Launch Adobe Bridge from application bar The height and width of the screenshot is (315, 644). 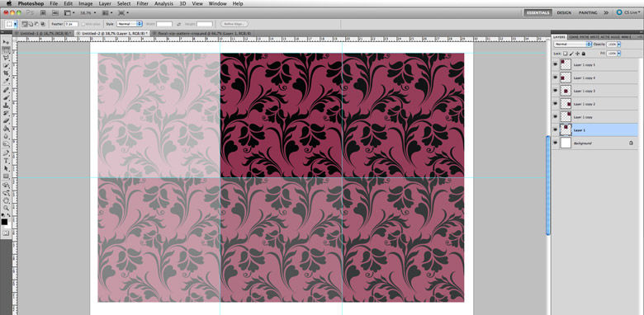click(42, 12)
